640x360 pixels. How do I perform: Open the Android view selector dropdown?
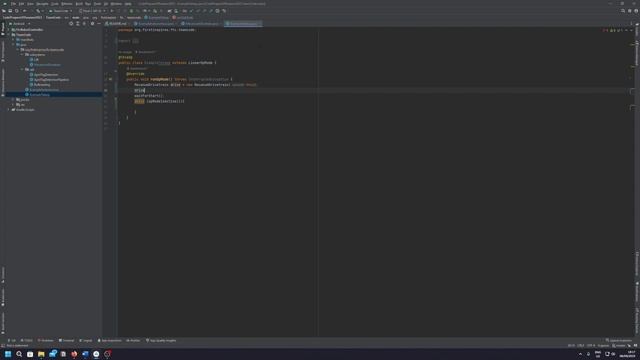(x=20, y=24)
